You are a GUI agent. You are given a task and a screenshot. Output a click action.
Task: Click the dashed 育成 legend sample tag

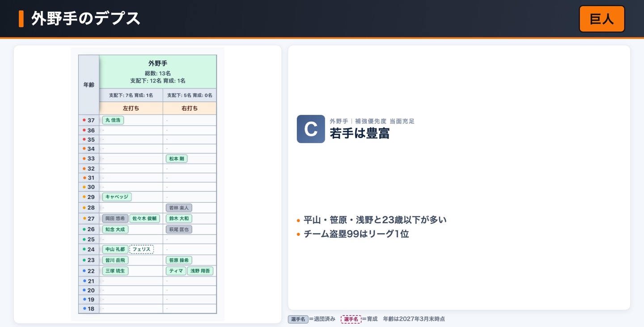[351, 319]
